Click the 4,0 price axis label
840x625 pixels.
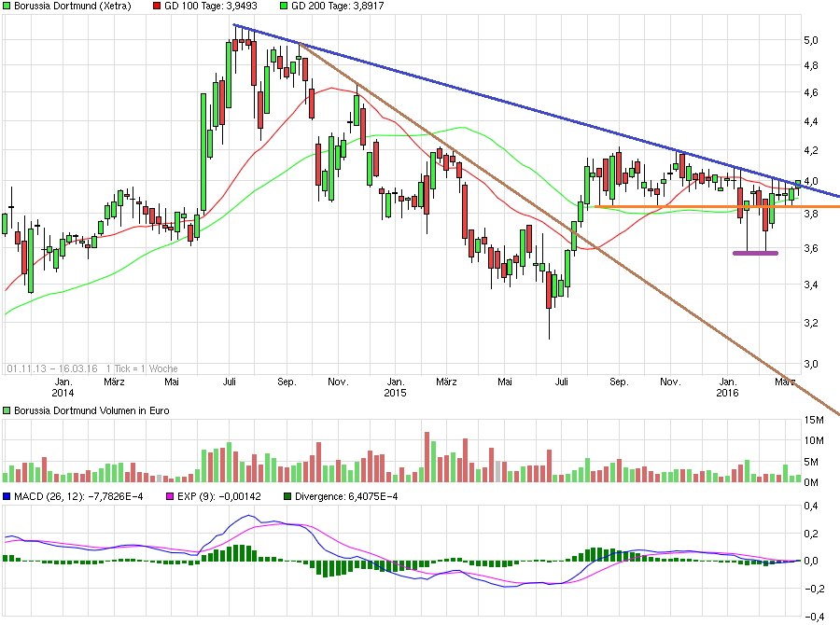pyautogui.click(x=811, y=181)
